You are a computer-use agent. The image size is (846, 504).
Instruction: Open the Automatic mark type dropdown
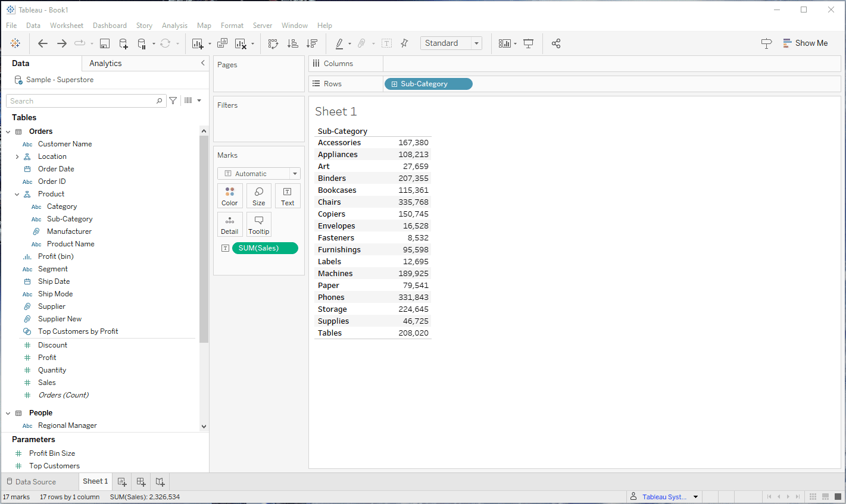pyautogui.click(x=259, y=174)
